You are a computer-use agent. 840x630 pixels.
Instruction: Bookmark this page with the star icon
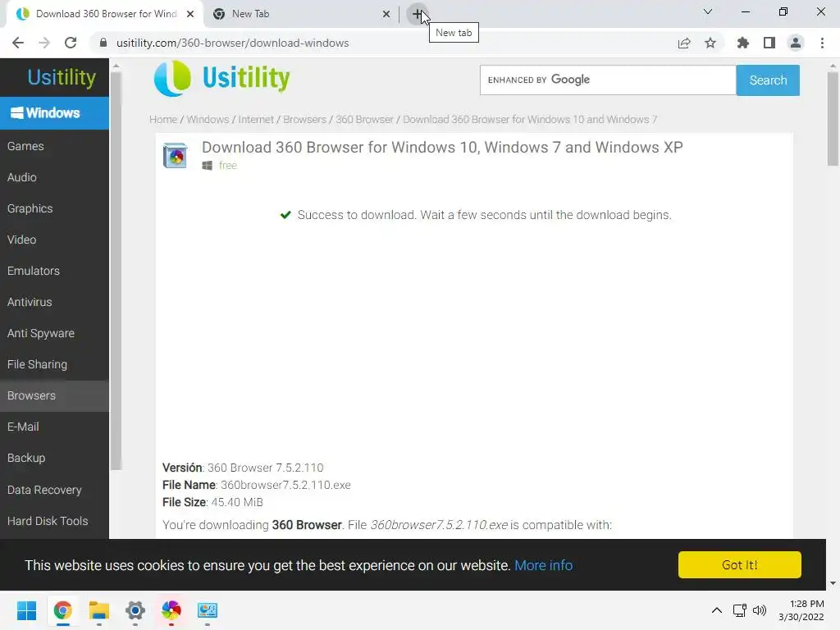click(x=710, y=43)
